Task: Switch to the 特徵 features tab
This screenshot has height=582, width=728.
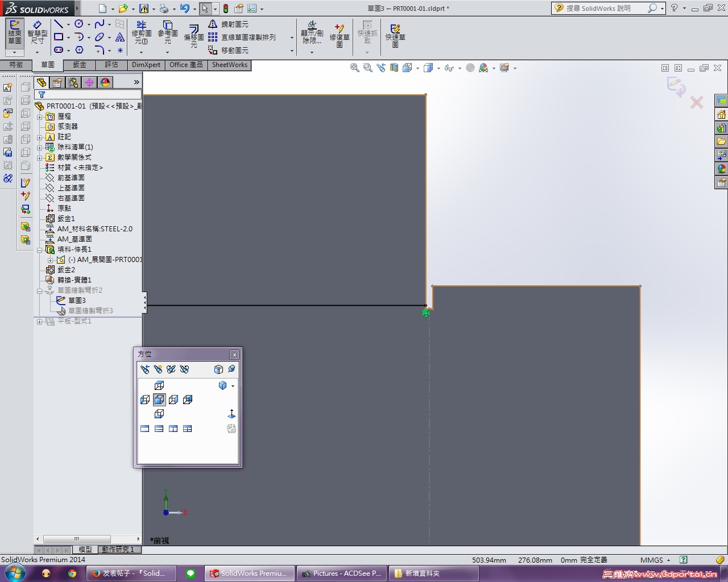Action: click(x=16, y=65)
